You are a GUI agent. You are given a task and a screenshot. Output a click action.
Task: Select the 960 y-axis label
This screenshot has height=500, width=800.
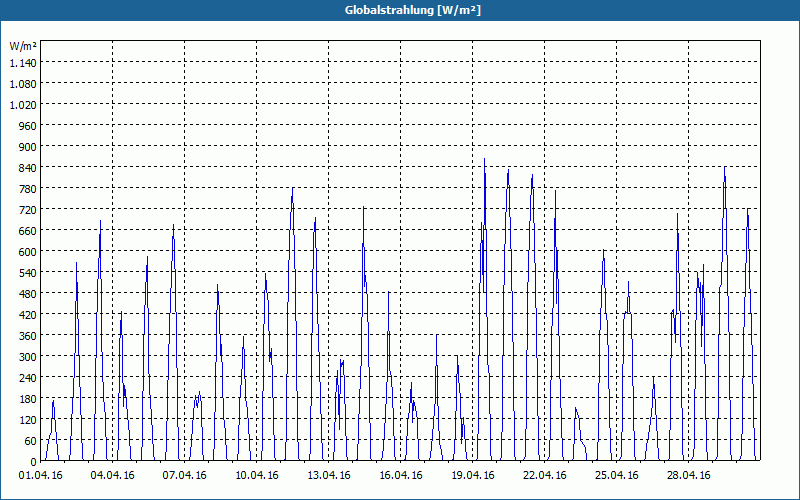(x=28, y=126)
